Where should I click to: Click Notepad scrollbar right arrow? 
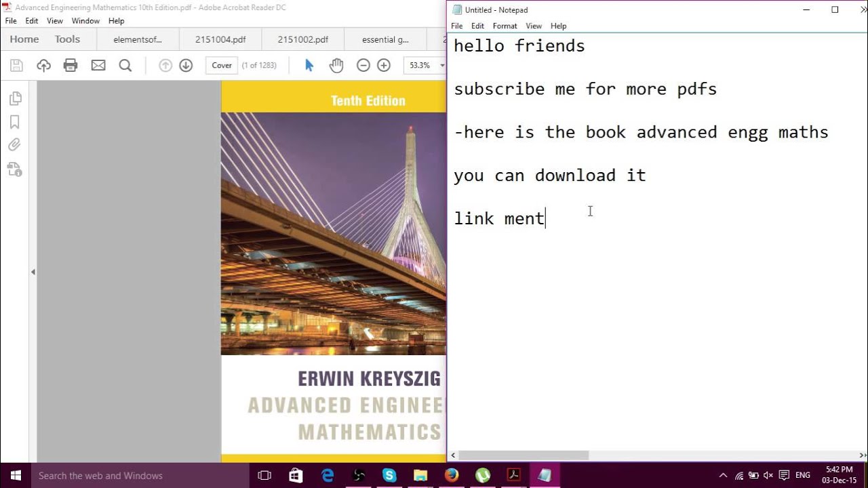(x=862, y=455)
